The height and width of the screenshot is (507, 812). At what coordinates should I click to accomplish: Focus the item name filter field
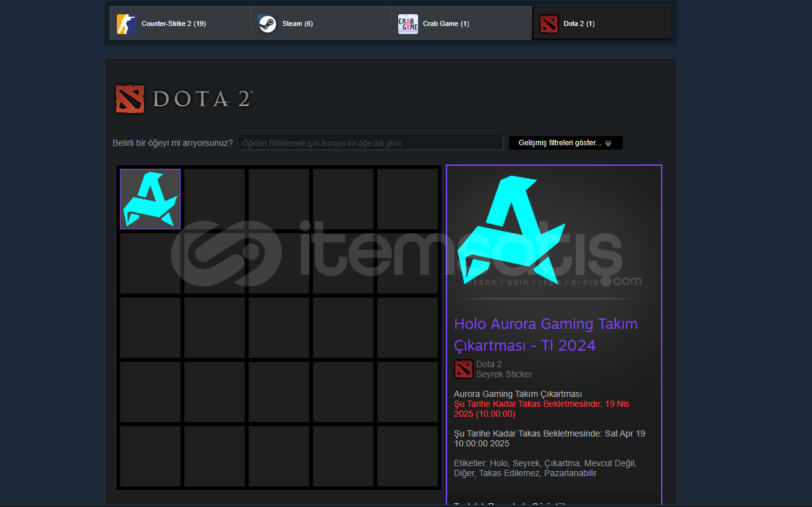371,143
